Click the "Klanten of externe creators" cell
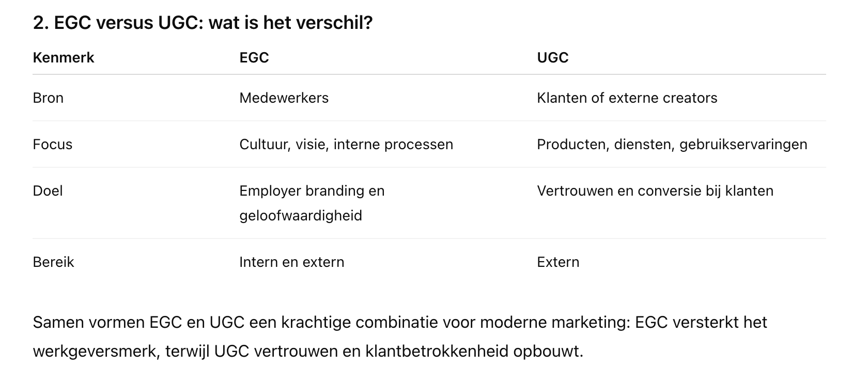 click(627, 98)
